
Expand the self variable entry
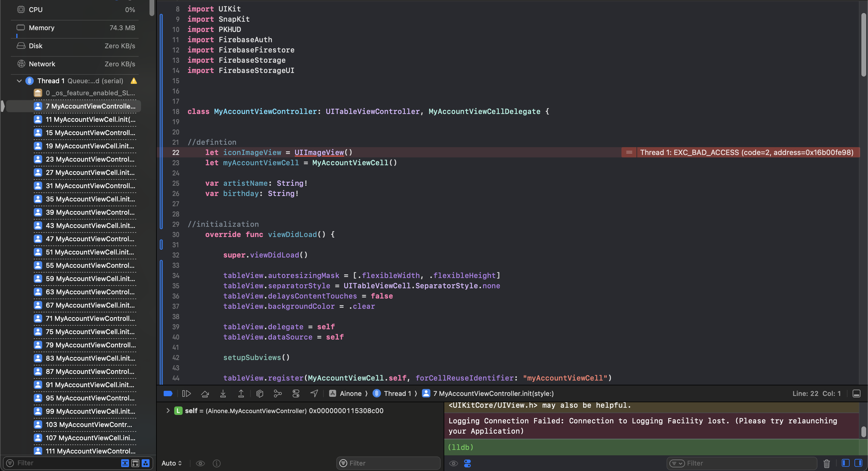point(168,411)
